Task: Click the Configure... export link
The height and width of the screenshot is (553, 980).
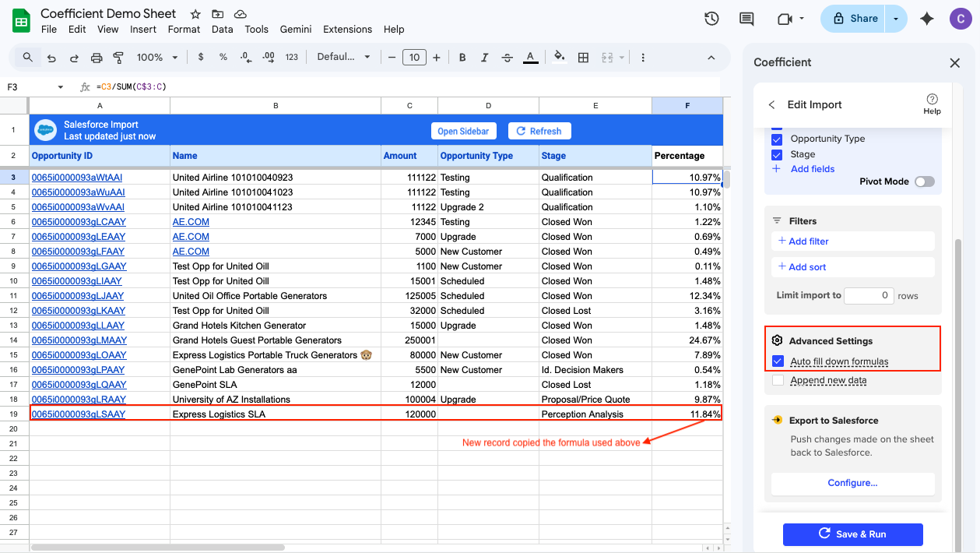Action: (x=852, y=483)
